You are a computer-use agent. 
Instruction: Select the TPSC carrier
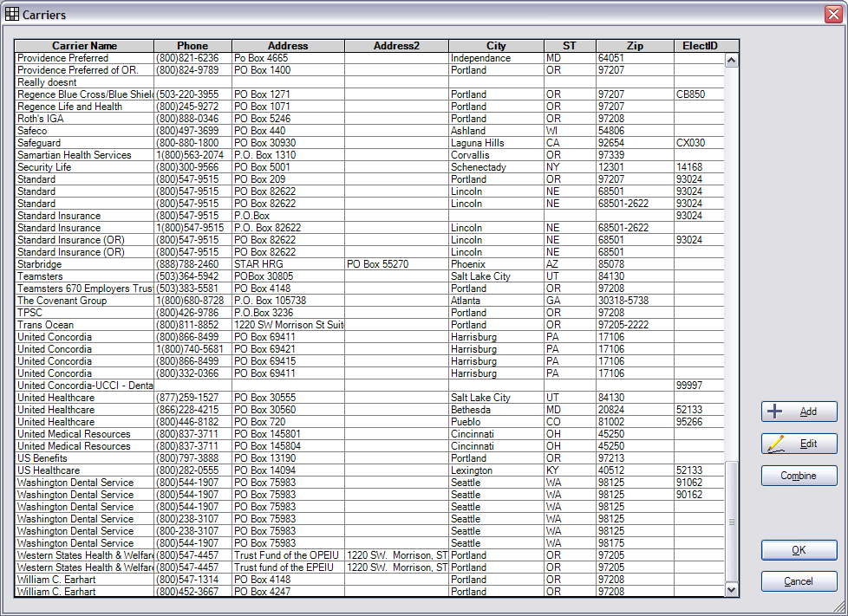pyautogui.click(x=369, y=313)
